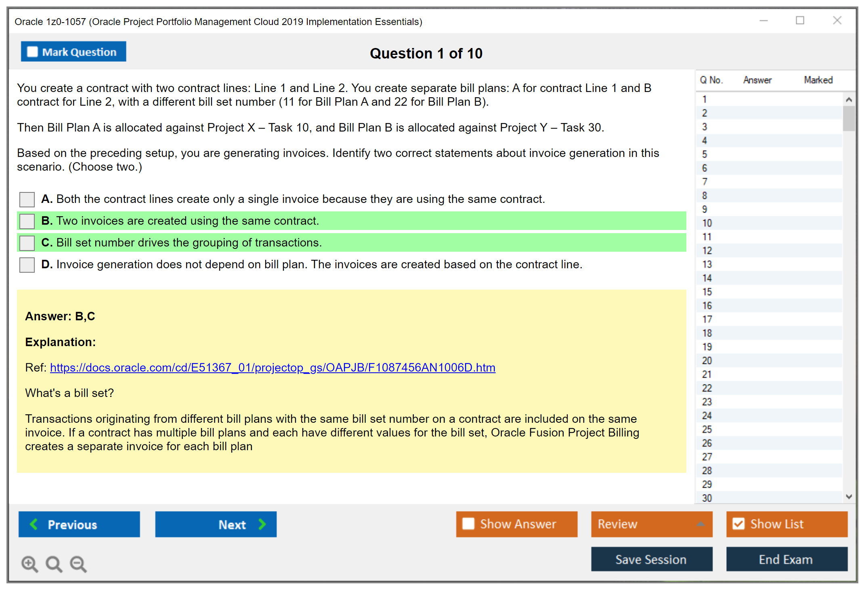The height and width of the screenshot is (593, 868).
Task: Toggle the Show Answer checkbox
Action: 468,524
